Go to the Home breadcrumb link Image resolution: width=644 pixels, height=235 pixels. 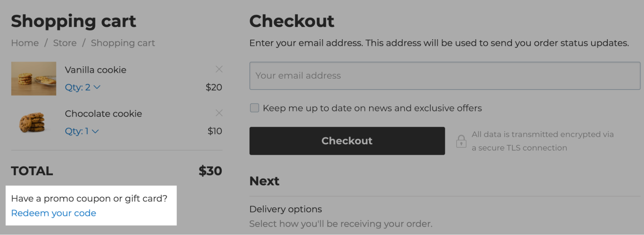click(24, 43)
